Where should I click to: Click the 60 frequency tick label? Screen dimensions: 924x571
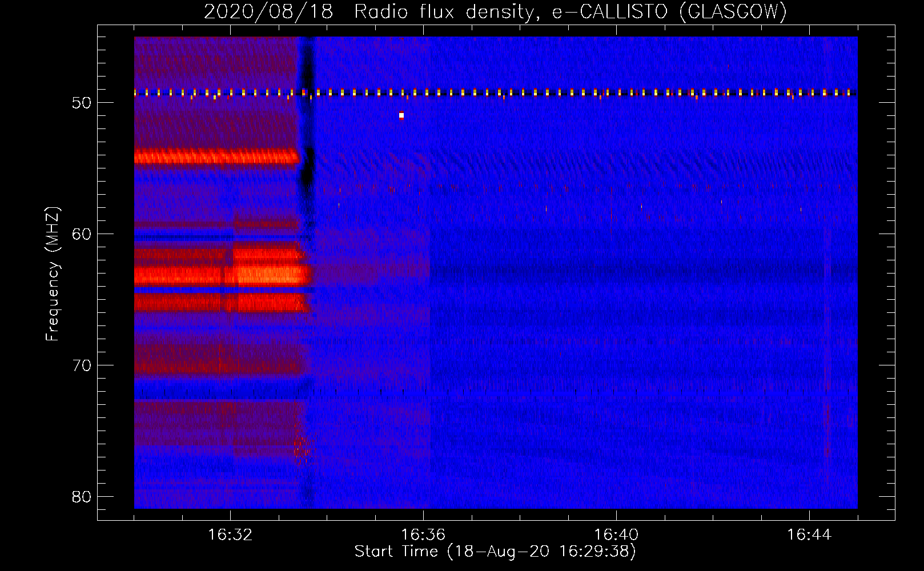coord(82,234)
